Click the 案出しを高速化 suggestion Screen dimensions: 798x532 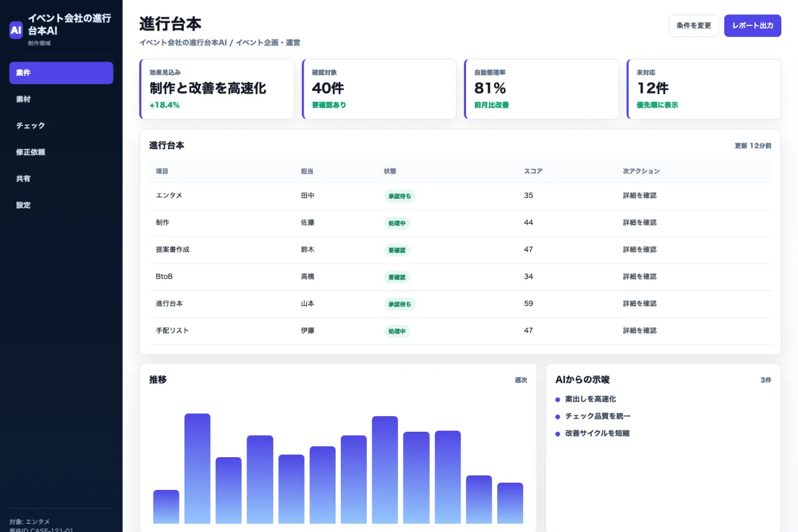(590, 399)
